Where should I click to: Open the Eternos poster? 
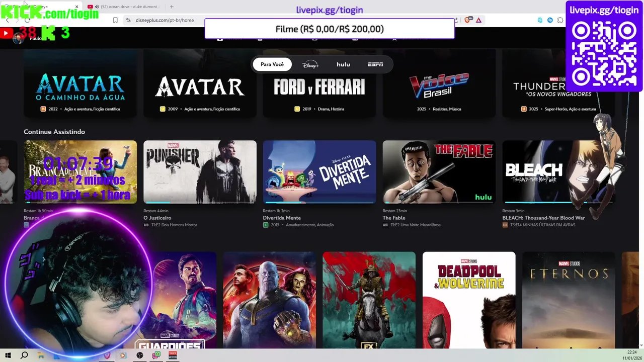click(569, 300)
